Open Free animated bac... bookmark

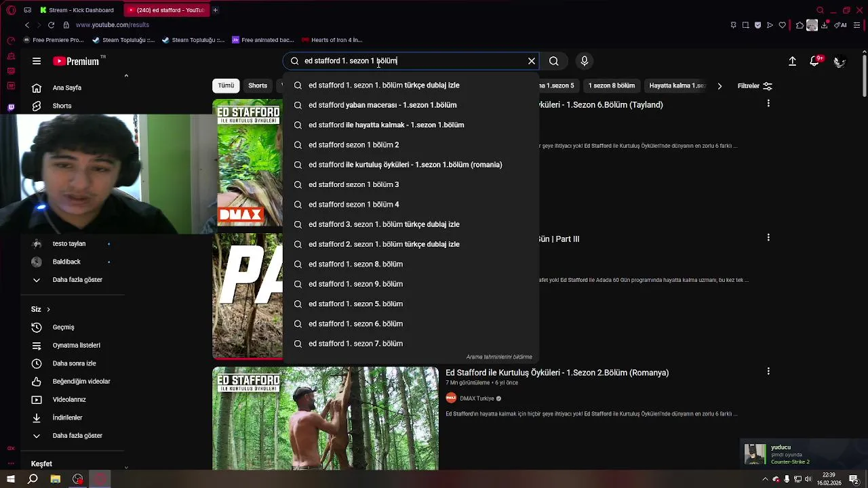click(263, 40)
